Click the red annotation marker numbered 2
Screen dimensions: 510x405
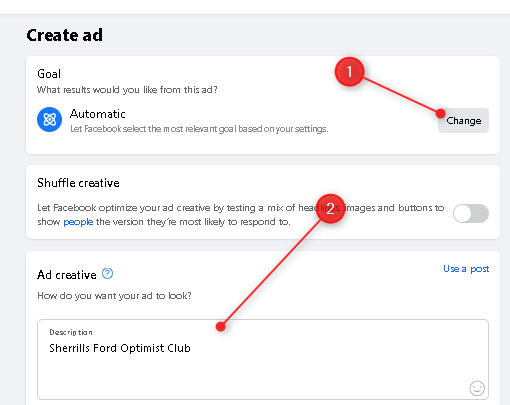coord(330,209)
